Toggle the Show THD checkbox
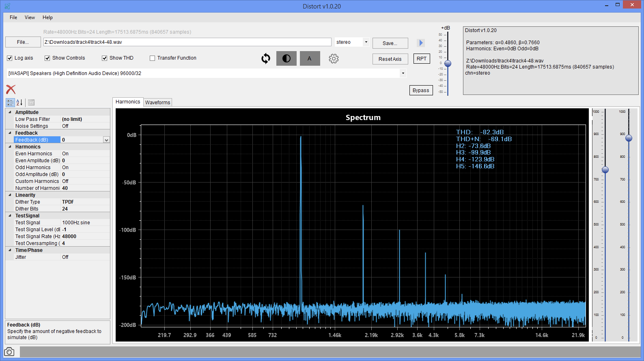Screen dimensions: 644x361 (105, 58)
